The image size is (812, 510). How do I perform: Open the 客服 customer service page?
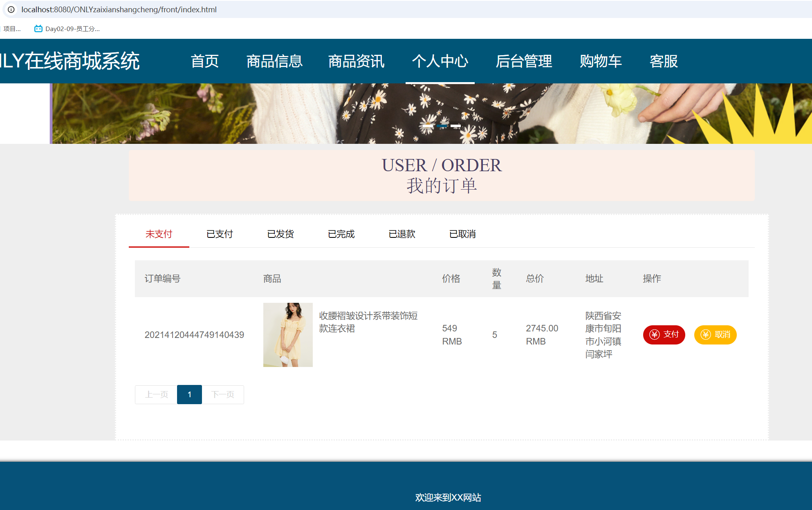(x=663, y=61)
